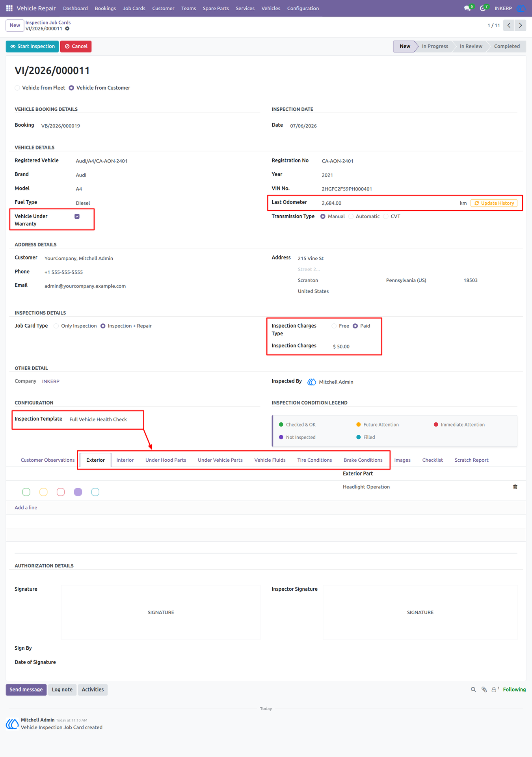Click In Progress status stage

pyautogui.click(x=435, y=47)
